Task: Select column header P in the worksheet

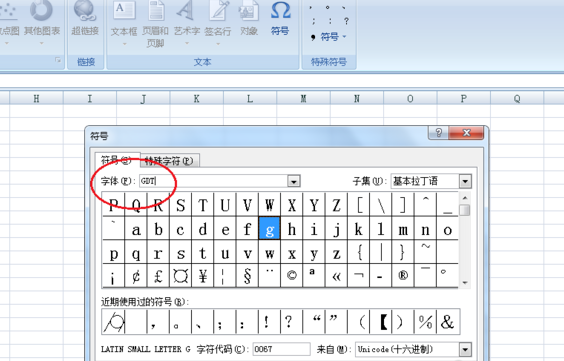Action: (x=464, y=99)
